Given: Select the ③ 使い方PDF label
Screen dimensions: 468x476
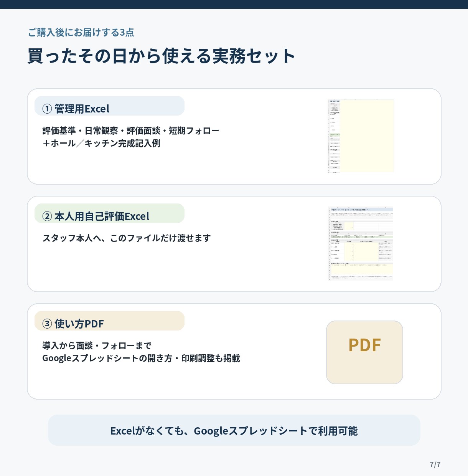Looking at the screenshot, I should point(109,321).
